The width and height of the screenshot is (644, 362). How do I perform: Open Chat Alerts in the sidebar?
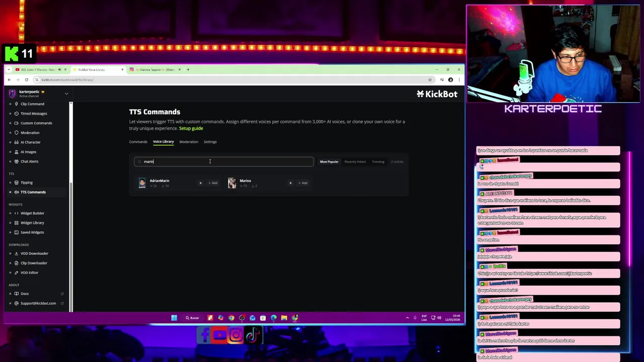(x=29, y=161)
